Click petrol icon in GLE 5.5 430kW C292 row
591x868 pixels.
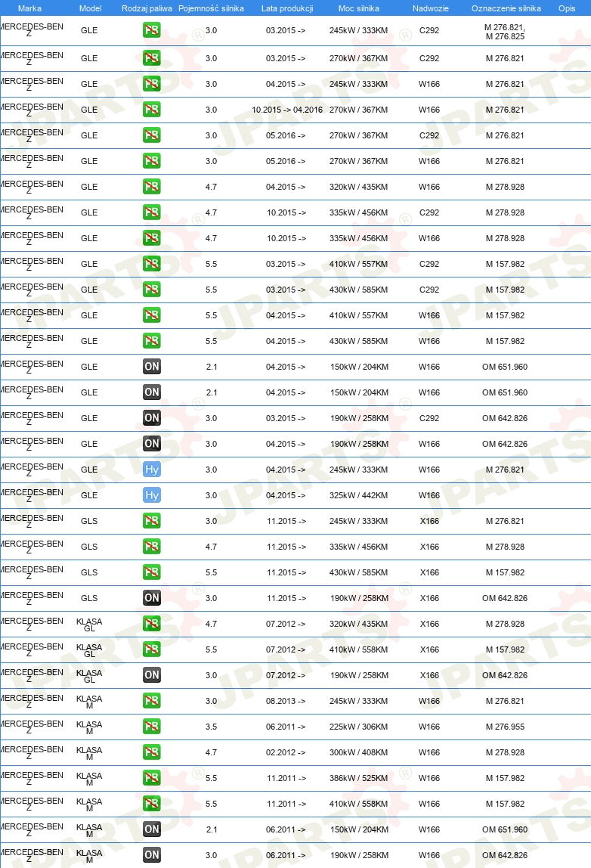tap(152, 290)
